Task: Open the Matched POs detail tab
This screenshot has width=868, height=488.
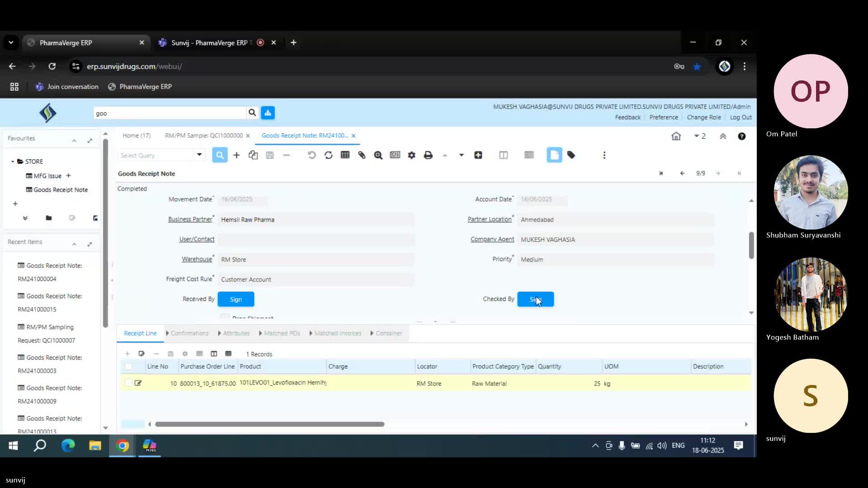Action: [x=279, y=333]
